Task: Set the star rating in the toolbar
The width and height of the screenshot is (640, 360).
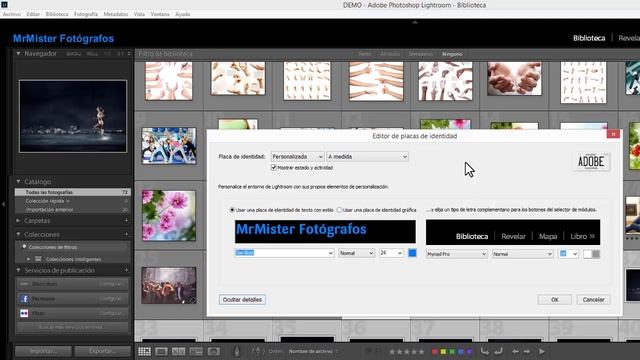Action: click(x=406, y=351)
